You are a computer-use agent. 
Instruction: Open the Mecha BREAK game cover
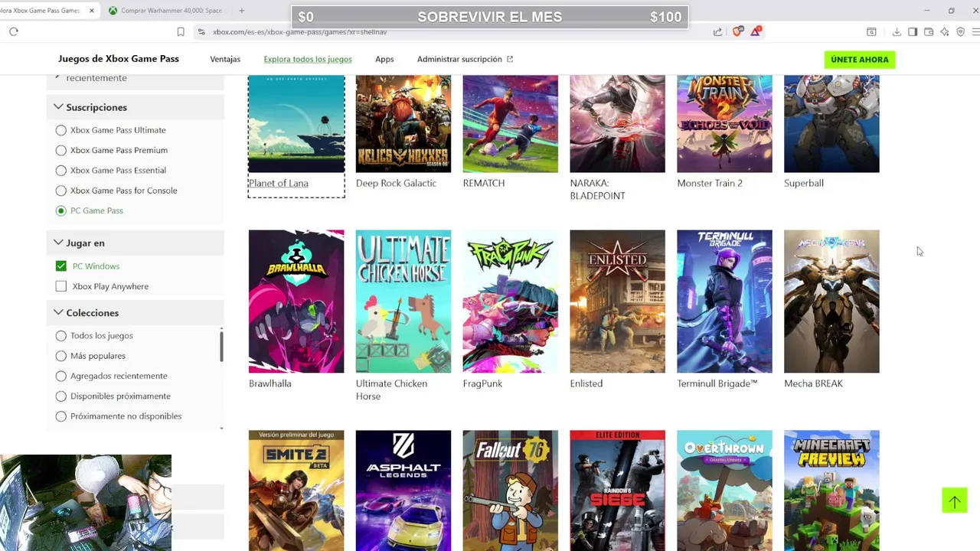(831, 302)
